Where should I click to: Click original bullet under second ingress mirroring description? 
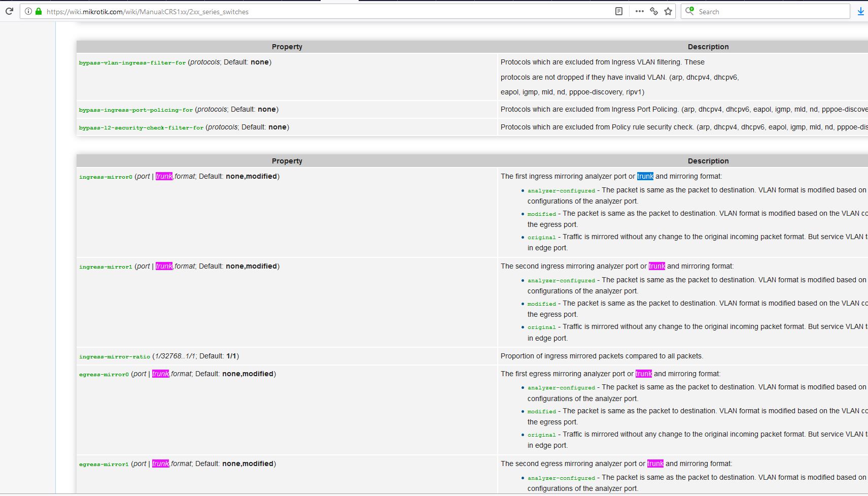pos(542,327)
